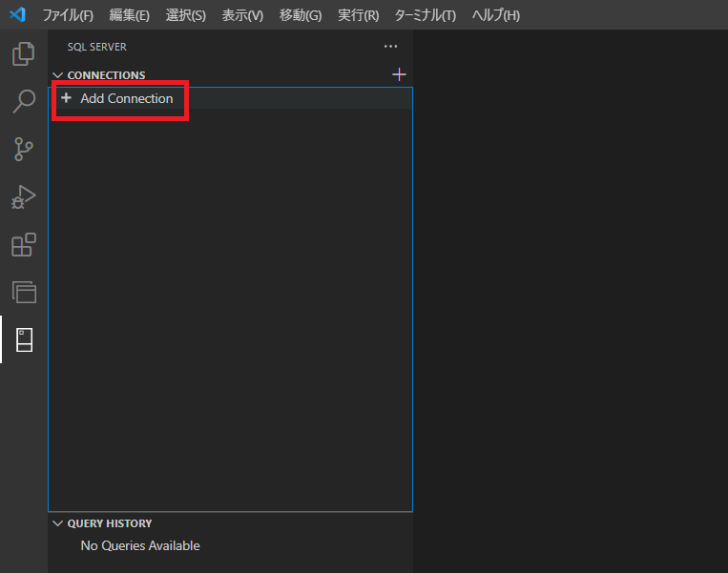Open the Source Control view
Image resolution: width=728 pixels, height=573 pixels.
click(24, 149)
